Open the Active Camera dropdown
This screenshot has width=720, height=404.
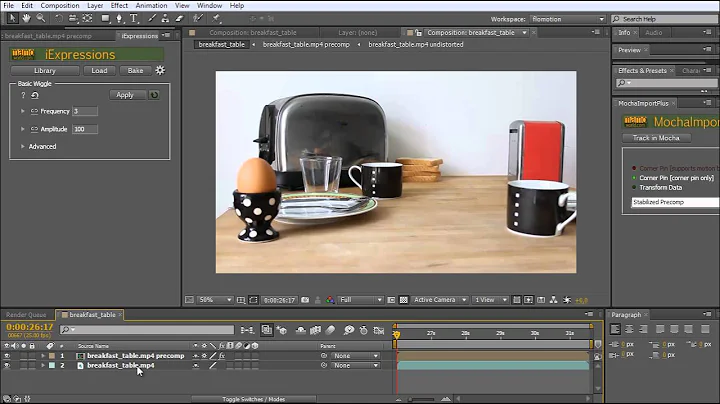[x=439, y=300]
